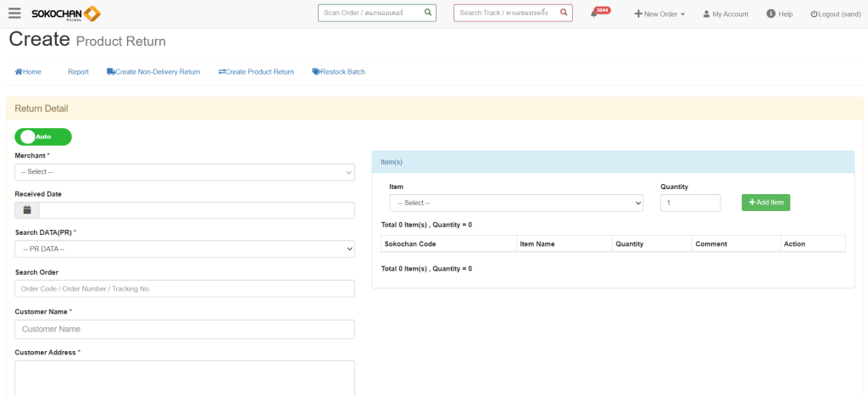This screenshot has height=396, width=868.
Task: Click the Quantity number field
Action: (x=689, y=204)
